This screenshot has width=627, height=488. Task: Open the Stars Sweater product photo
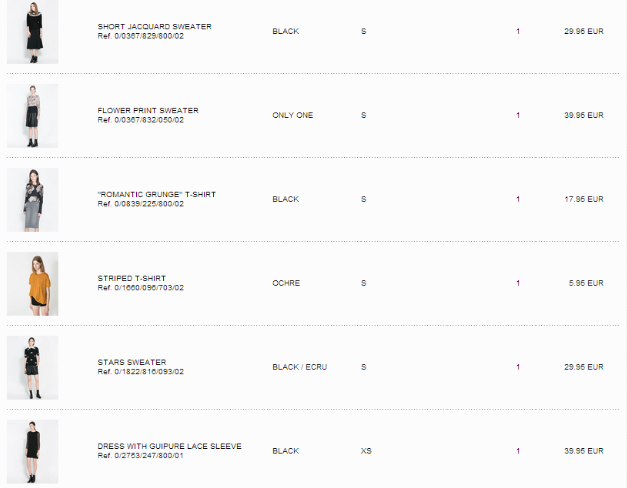tap(32, 368)
